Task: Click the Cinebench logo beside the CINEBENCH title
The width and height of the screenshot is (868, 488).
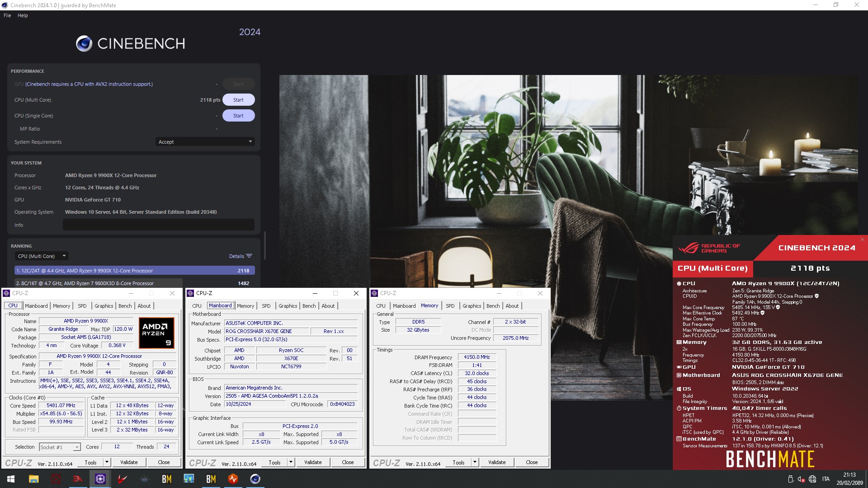Action: point(84,43)
